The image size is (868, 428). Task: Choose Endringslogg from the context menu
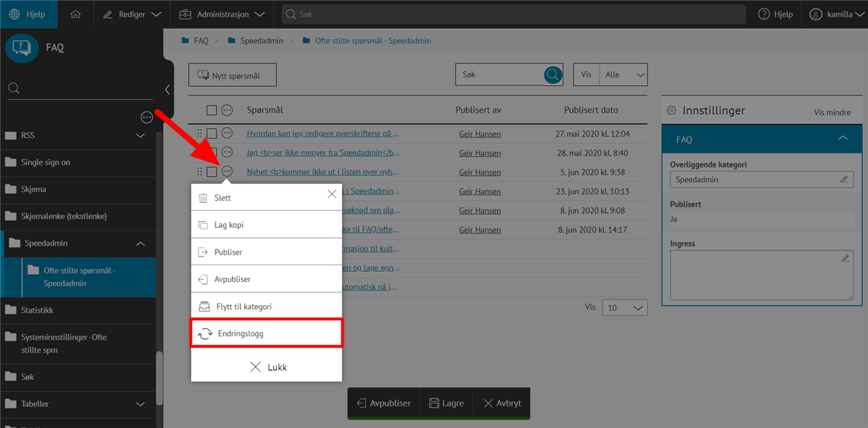pyautogui.click(x=265, y=333)
